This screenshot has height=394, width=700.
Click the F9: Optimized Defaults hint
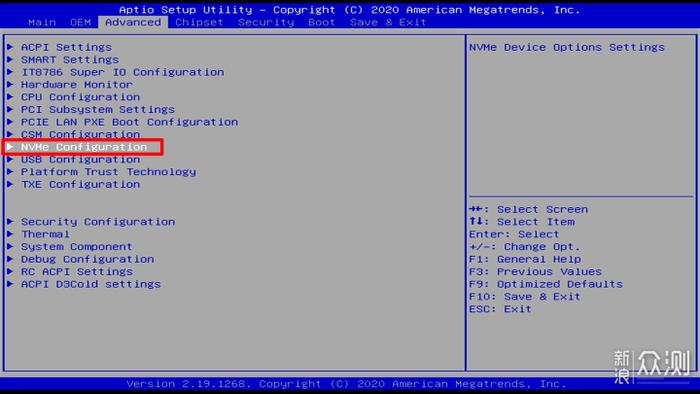[546, 284]
